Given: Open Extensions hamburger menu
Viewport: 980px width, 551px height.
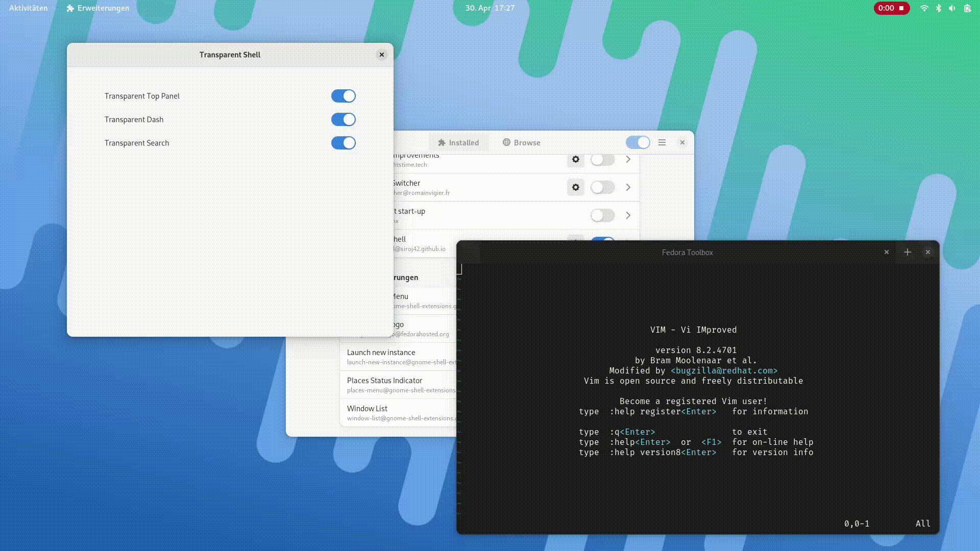Looking at the screenshot, I should 661,142.
